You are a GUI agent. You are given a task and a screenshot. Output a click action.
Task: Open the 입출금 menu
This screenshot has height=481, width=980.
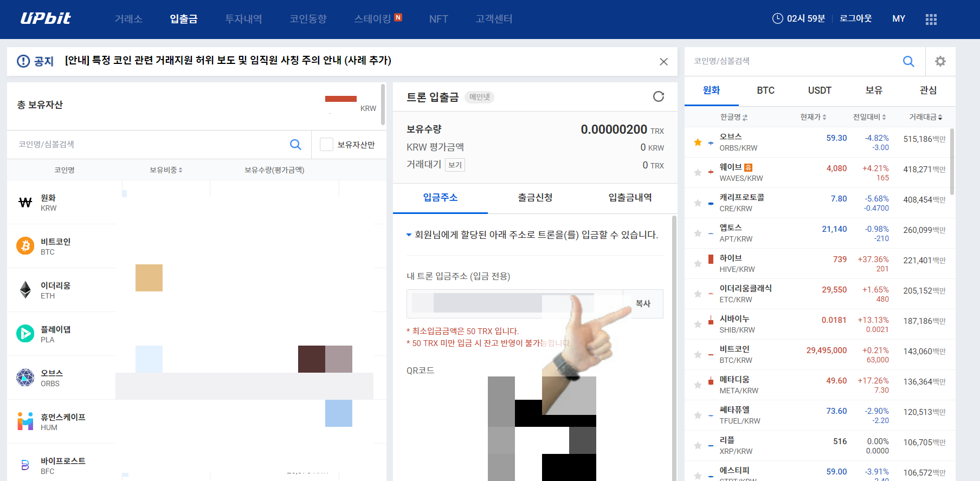184,19
